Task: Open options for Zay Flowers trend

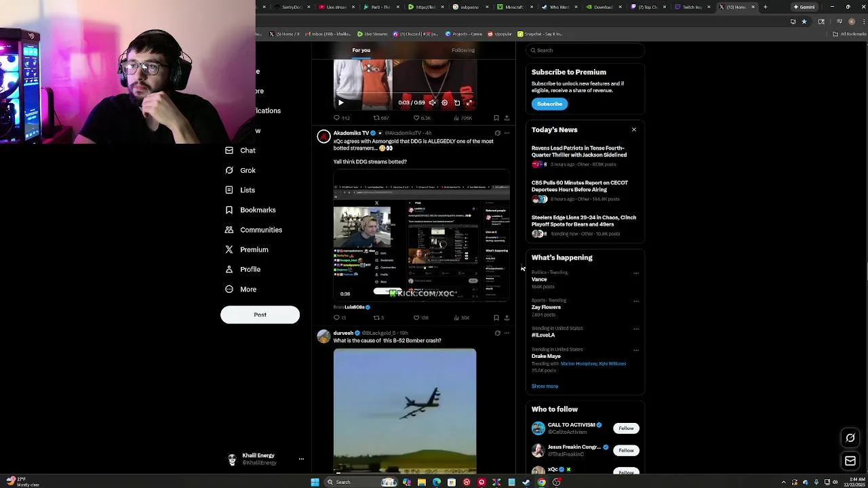Action: pyautogui.click(x=636, y=301)
